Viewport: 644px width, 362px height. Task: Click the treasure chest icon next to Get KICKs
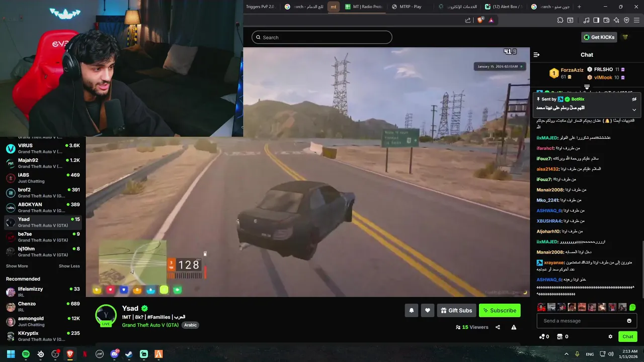click(x=625, y=37)
